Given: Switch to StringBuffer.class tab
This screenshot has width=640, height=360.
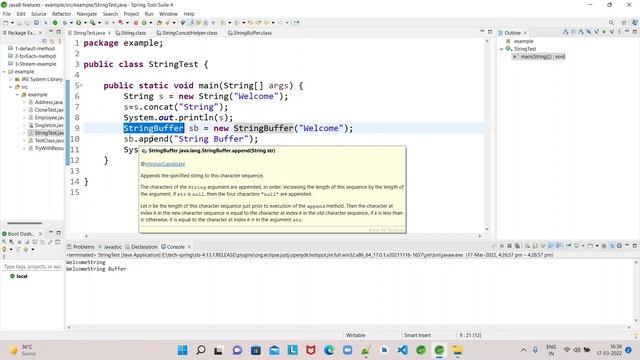Looking at the screenshot, I should tap(250, 33).
